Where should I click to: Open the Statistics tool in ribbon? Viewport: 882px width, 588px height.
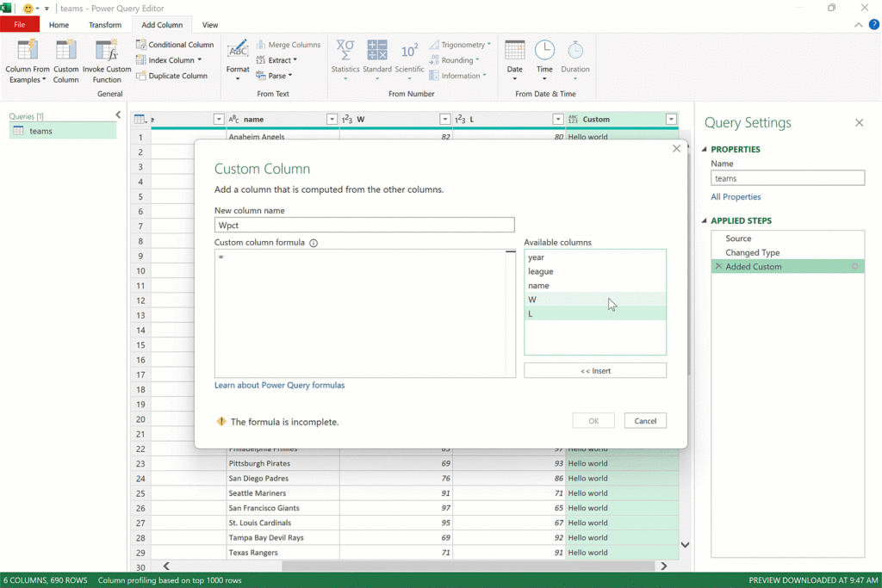point(345,51)
